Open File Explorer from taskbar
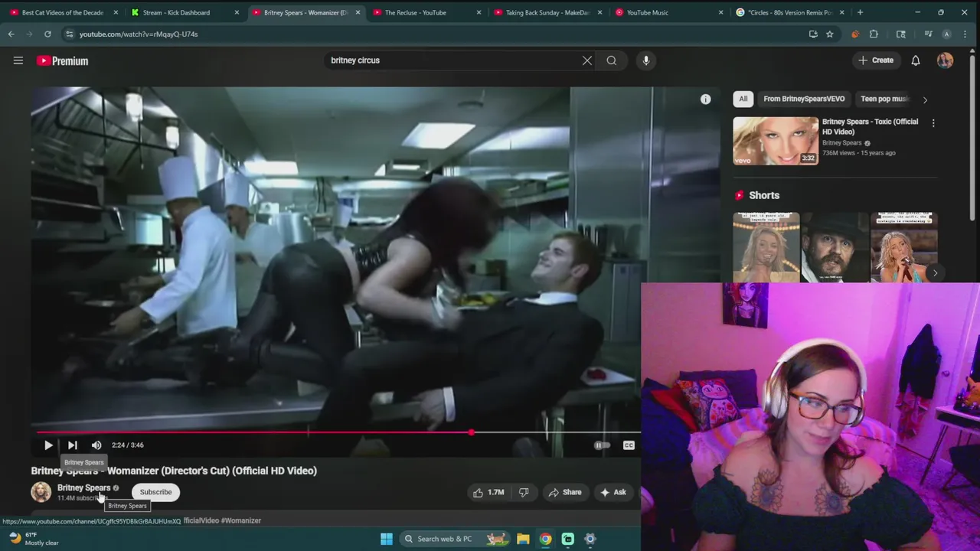Screen dimensions: 980x551 (x=523, y=539)
